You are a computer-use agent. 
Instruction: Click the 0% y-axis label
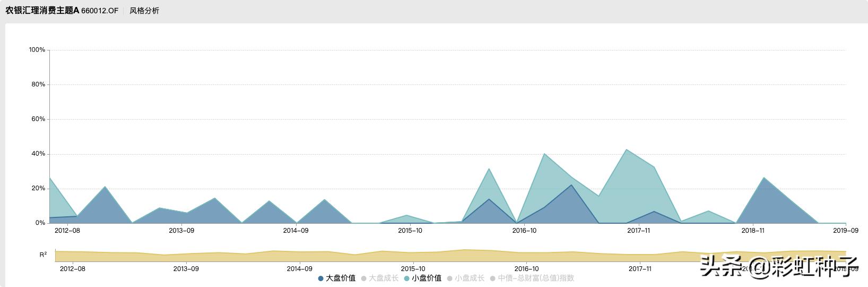coord(40,223)
